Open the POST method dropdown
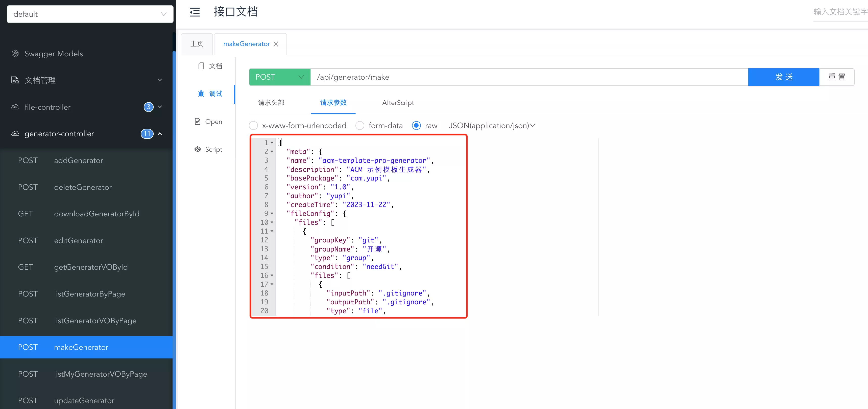 (280, 77)
